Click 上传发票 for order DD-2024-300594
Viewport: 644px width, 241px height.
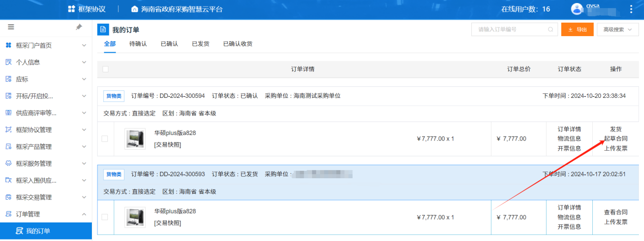tap(616, 148)
